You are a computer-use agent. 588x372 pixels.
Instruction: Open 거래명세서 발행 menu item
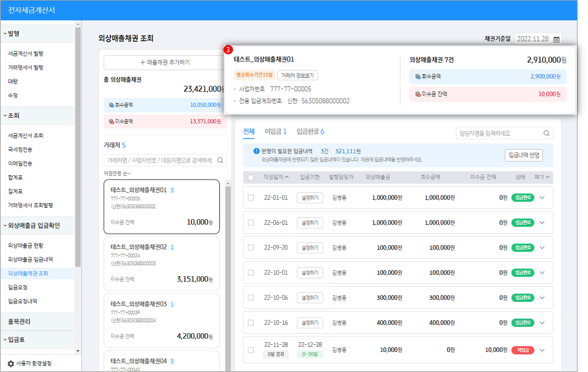point(26,67)
